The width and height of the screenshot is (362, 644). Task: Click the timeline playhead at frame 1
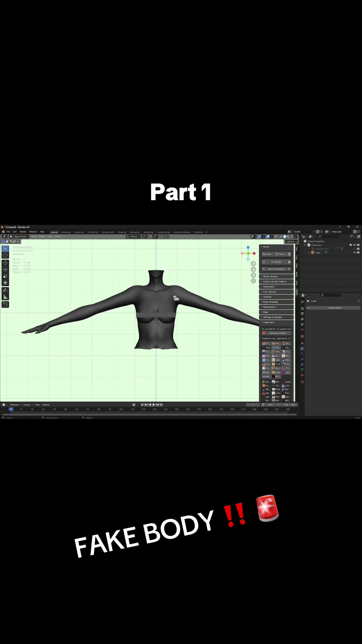click(x=11, y=409)
